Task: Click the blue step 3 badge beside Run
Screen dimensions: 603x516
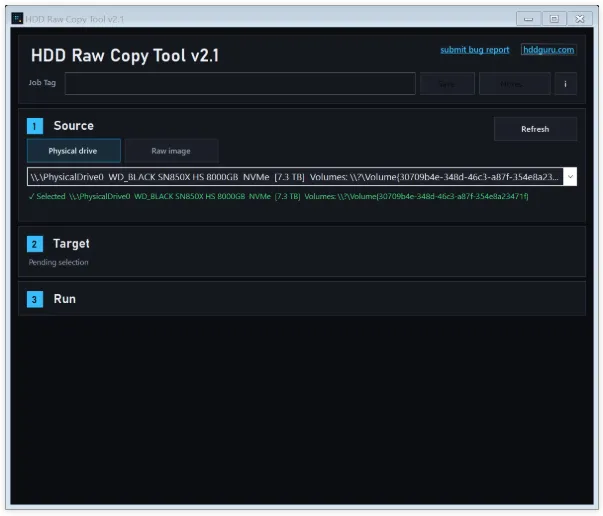Action: (35, 300)
